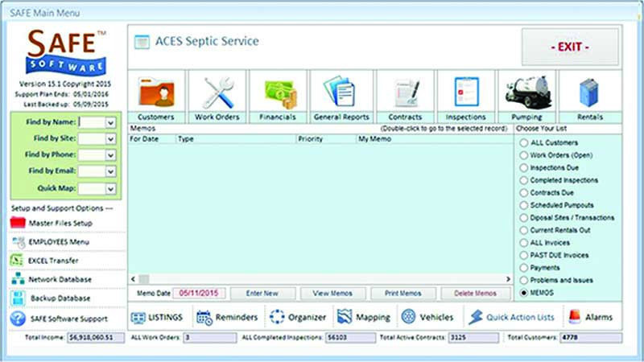
Task: Open the Mapping icon
Action: (x=345, y=316)
